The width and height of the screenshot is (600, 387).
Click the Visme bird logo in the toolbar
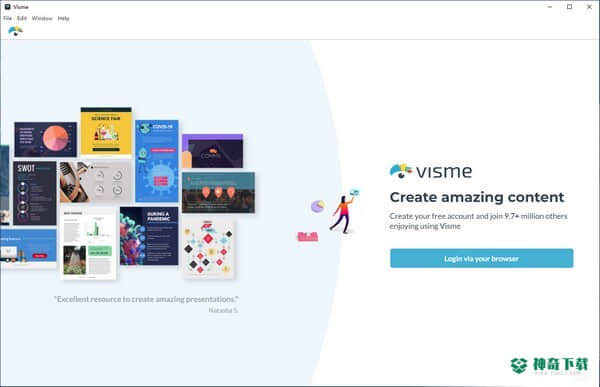click(15, 31)
